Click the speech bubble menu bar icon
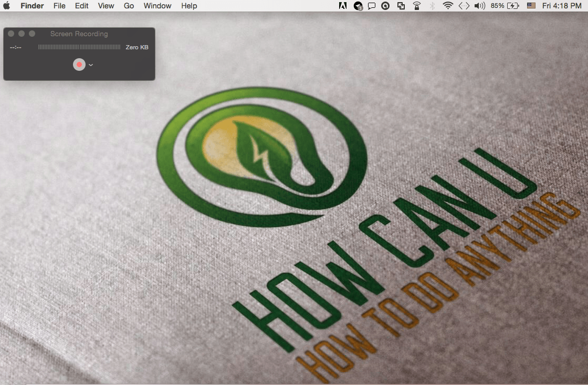The image size is (588, 385). 372,6
